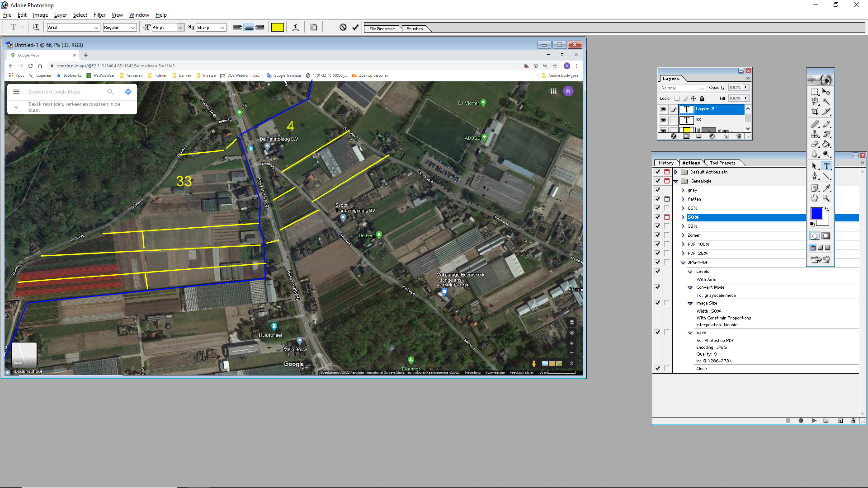Switch to the Tool Presets tab

722,163
